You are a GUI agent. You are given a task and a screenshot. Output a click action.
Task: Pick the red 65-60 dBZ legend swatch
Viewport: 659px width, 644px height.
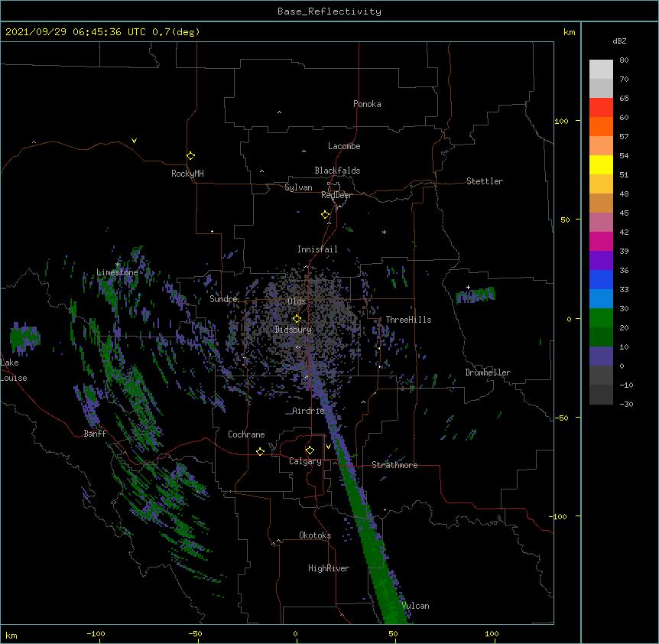[601, 107]
